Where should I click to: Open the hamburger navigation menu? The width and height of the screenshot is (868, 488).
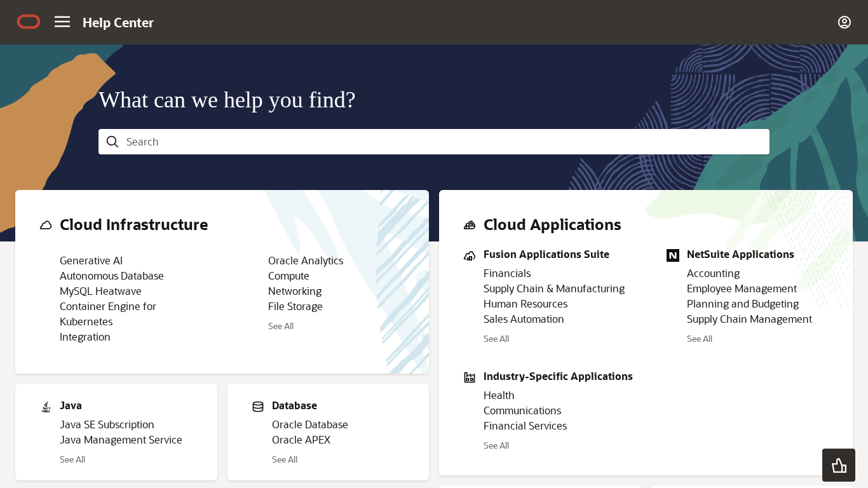62,22
